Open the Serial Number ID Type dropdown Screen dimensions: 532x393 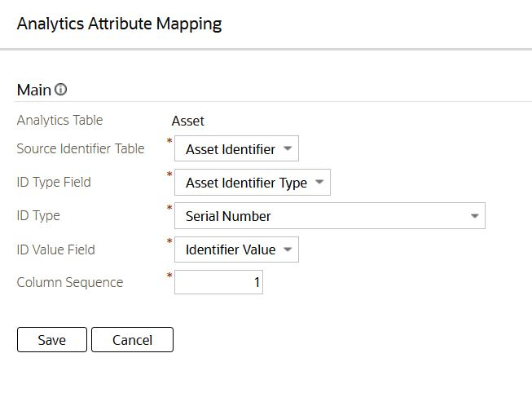pyautogui.click(x=329, y=216)
